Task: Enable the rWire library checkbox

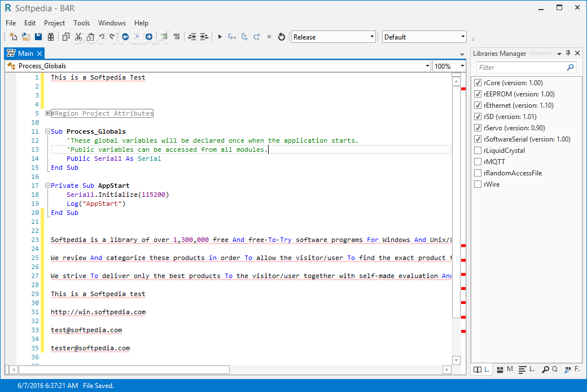Action: point(478,184)
